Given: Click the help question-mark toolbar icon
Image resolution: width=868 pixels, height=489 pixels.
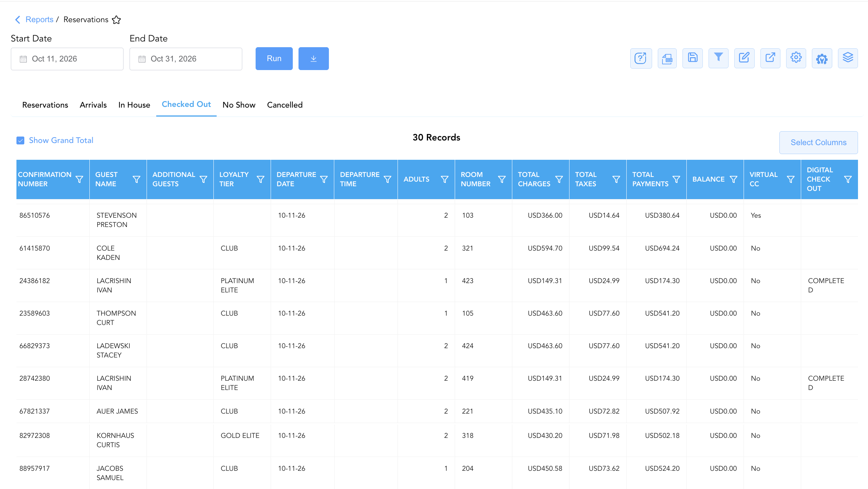Looking at the screenshot, I should click(641, 58).
